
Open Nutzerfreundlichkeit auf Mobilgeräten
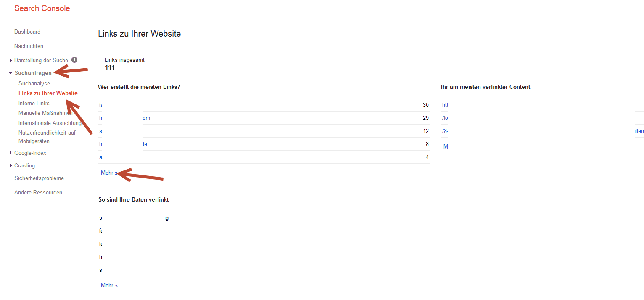tap(47, 137)
